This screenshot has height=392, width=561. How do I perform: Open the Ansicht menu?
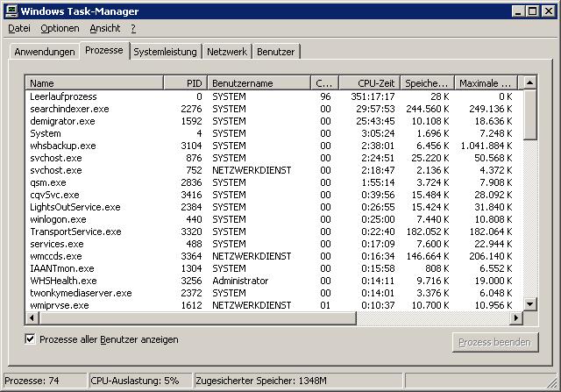(105, 28)
